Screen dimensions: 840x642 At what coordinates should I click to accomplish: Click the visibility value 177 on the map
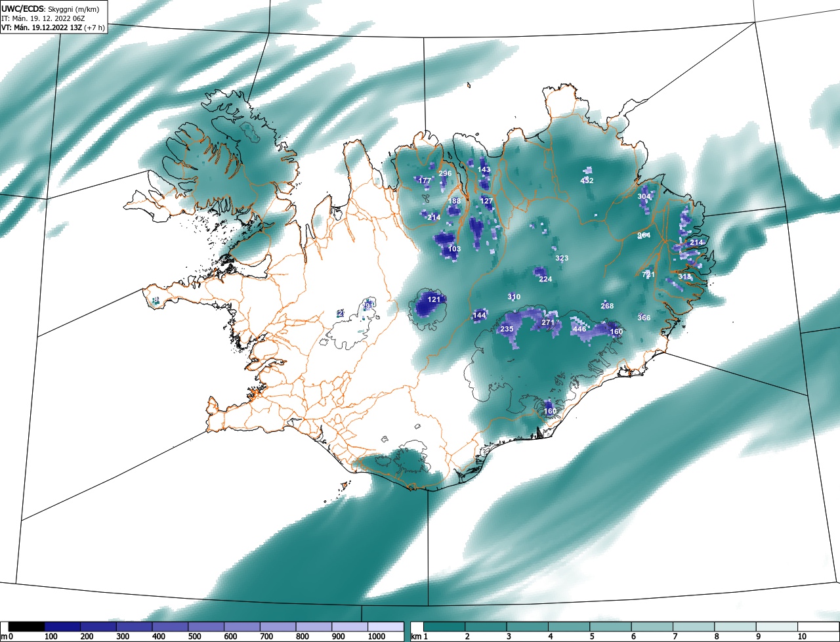[425, 181]
